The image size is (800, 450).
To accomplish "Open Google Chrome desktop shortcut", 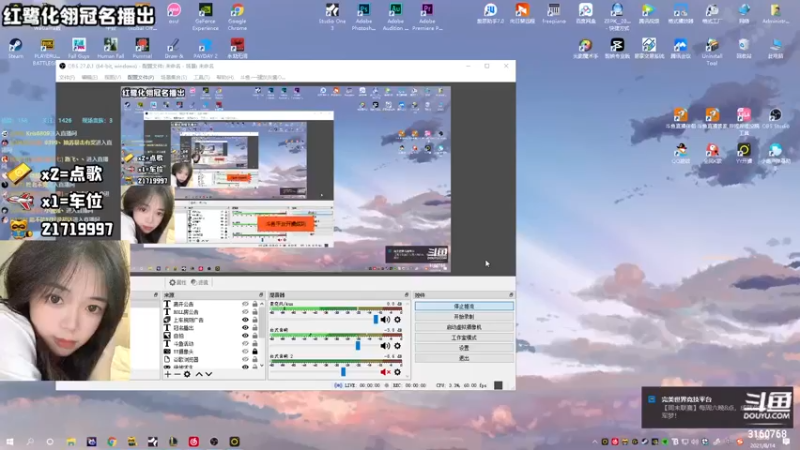I will coord(237,16).
